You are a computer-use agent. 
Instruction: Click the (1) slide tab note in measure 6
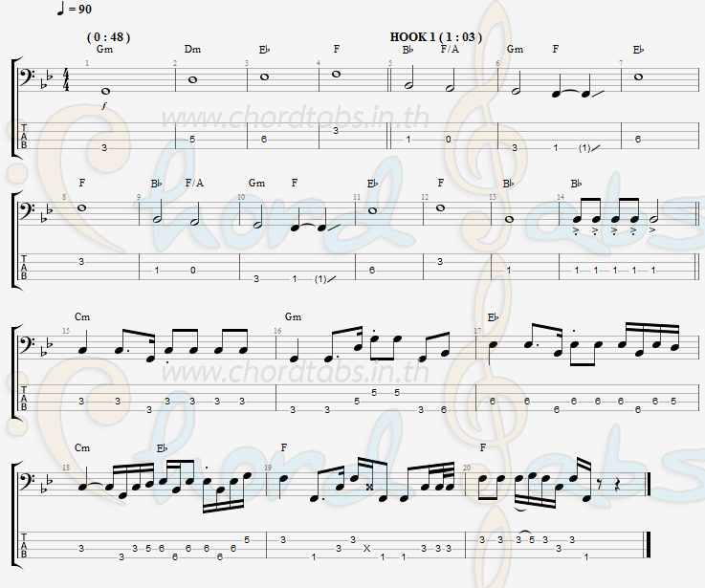(x=584, y=148)
